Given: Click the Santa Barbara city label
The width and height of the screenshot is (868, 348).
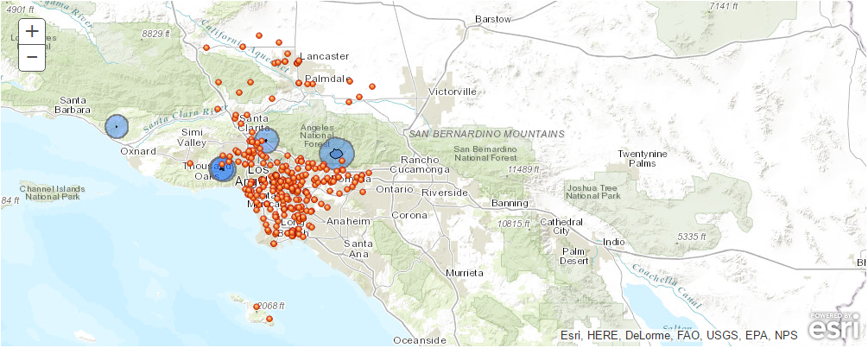Looking at the screenshot, I should 72,104.
